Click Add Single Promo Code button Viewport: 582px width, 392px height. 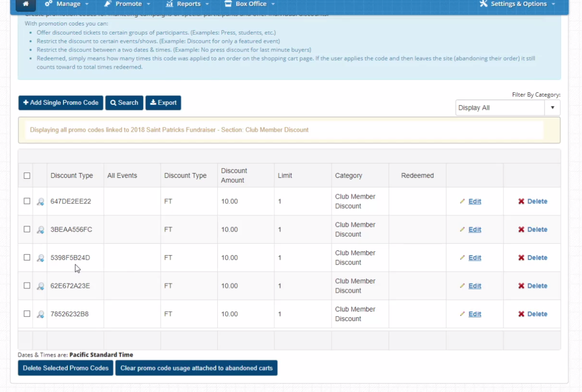[x=61, y=103]
